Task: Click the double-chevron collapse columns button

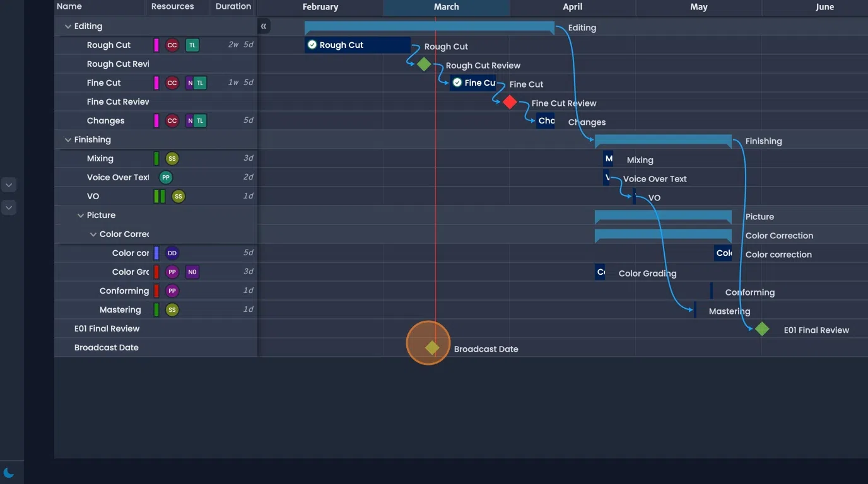Action: click(x=263, y=26)
